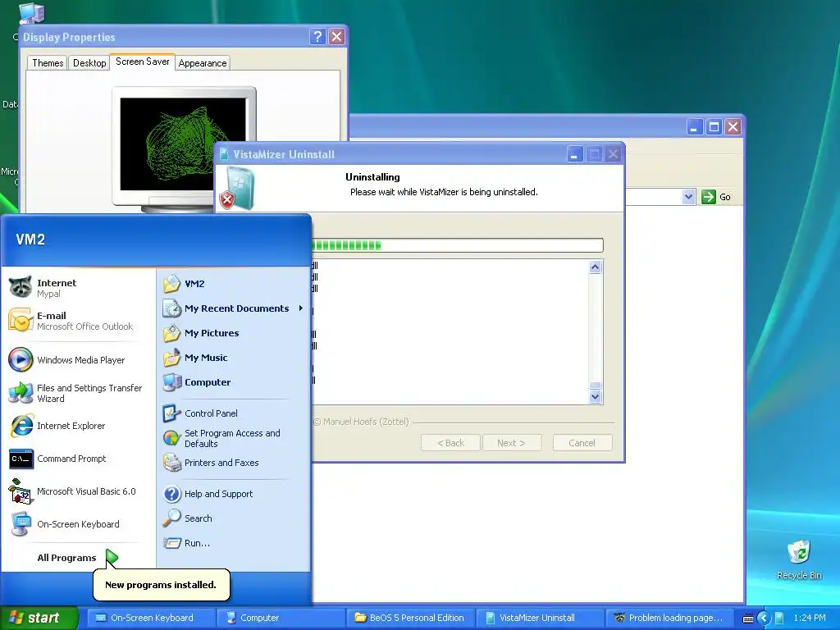
Task: Open Computer icon in Start menu
Action: 172,382
